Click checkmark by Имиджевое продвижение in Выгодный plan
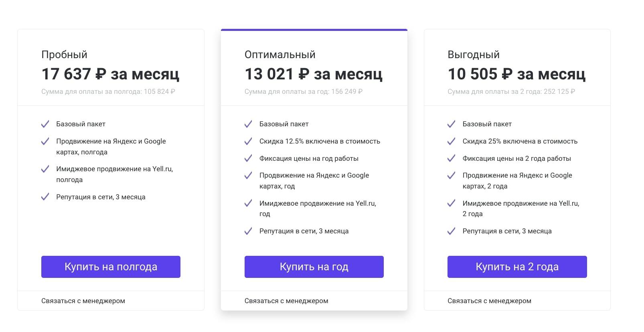644x332 pixels. pos(451,203)
